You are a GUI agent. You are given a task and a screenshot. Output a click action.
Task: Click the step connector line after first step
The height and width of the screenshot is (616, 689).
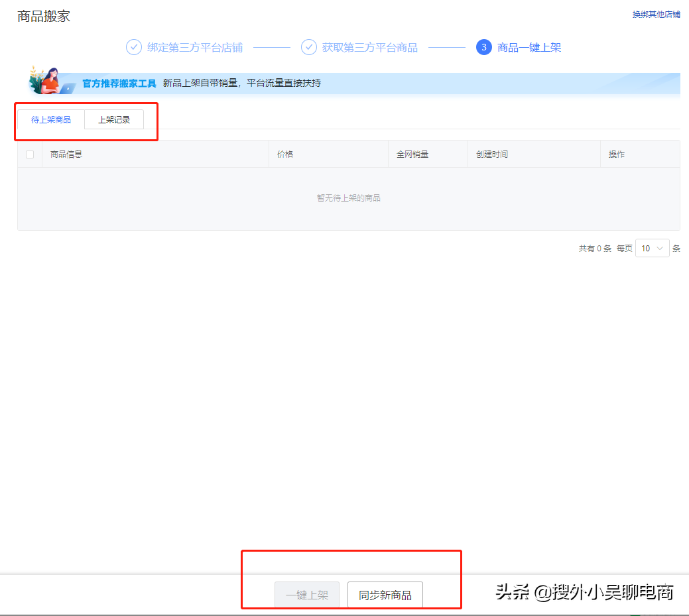point(271,47)
